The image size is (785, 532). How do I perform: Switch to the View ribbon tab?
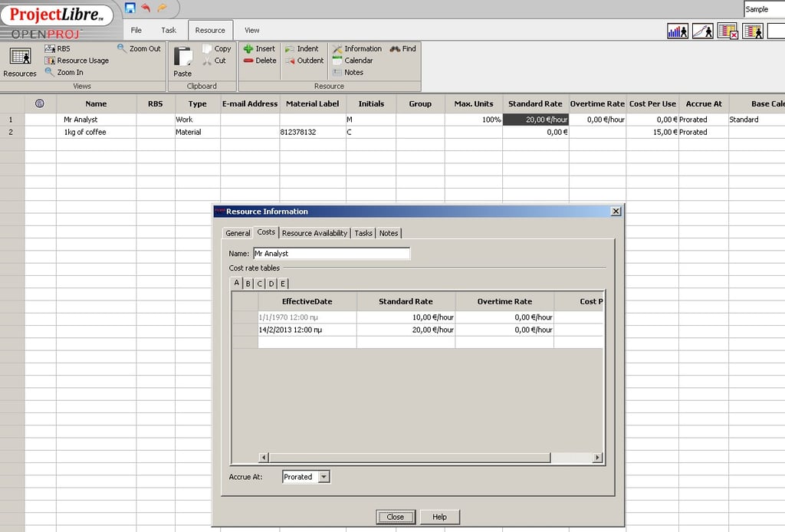[251, 30]
